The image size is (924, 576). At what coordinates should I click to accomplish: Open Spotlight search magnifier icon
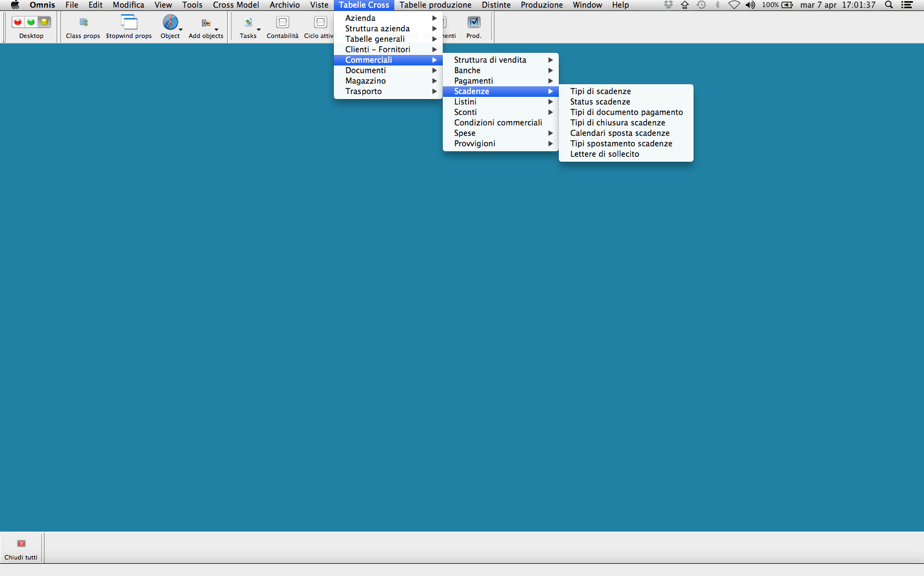tap(888, 5)
